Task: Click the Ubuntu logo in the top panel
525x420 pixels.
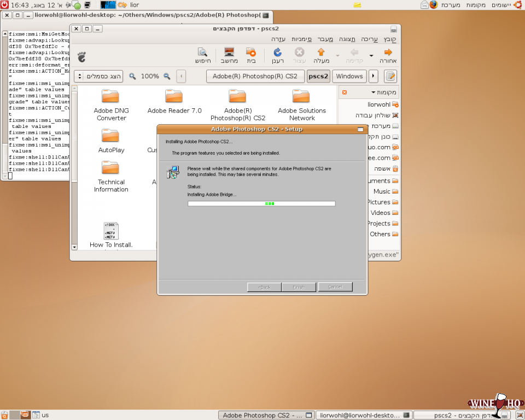Action: (518, 5)
